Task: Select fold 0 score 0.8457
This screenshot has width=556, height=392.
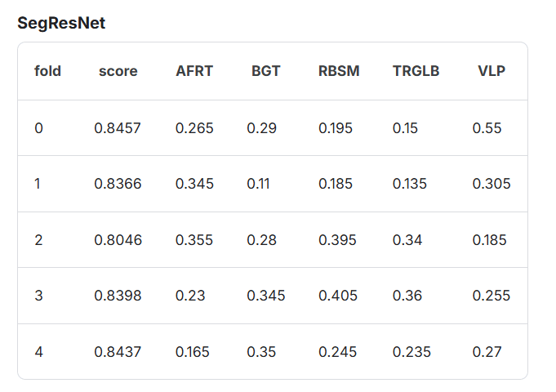Action: click(x=118, y=128)
